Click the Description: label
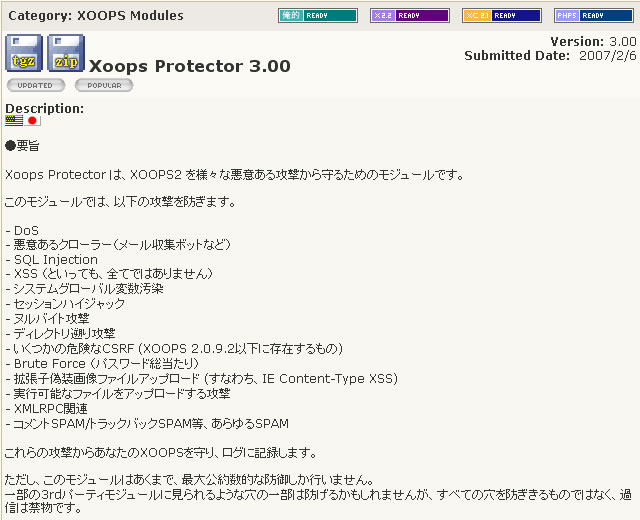640x520 pixels. (x=44, y=109)
